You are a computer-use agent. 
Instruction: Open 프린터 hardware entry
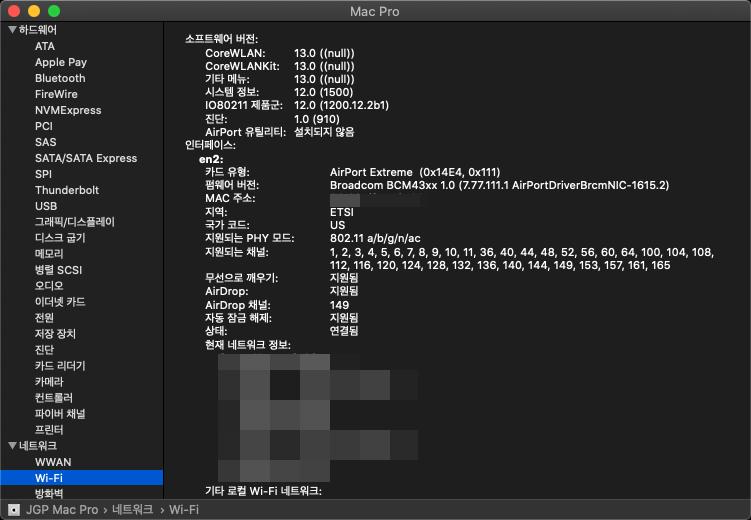49,430
